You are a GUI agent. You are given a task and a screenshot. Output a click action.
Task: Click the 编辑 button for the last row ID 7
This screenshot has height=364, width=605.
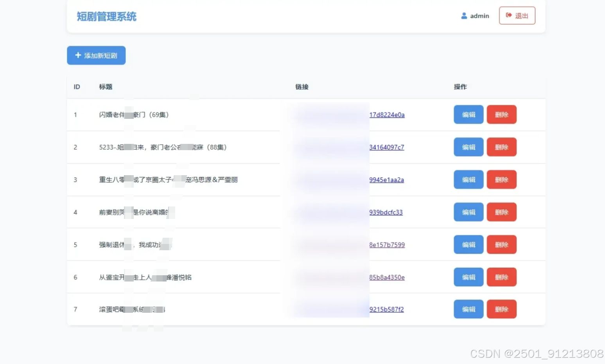click(x=468, y=309)
